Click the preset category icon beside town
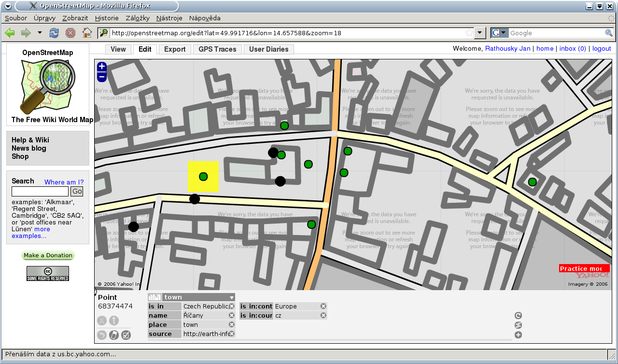Screen dimensions: 618x364 click(x=155, y=297)
